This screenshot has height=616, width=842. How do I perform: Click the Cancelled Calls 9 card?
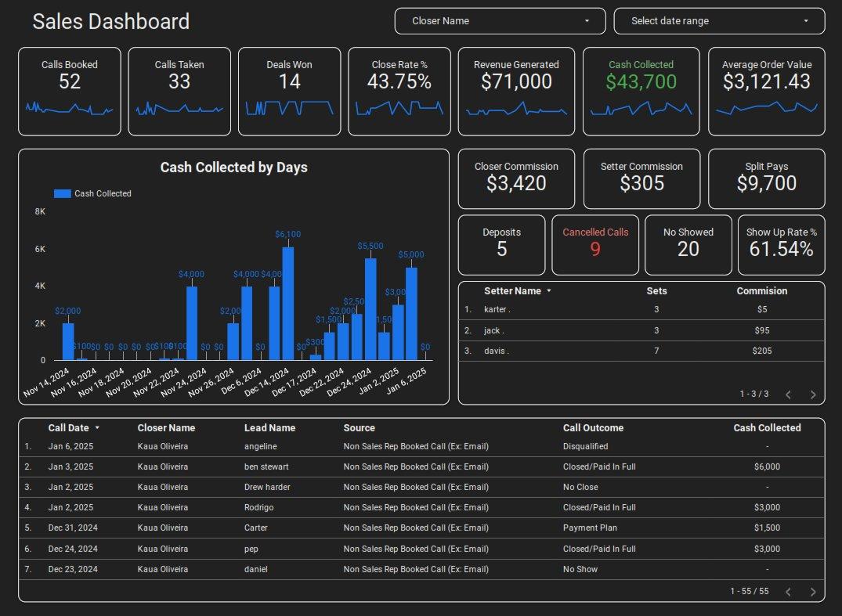[x=595, y=245]
